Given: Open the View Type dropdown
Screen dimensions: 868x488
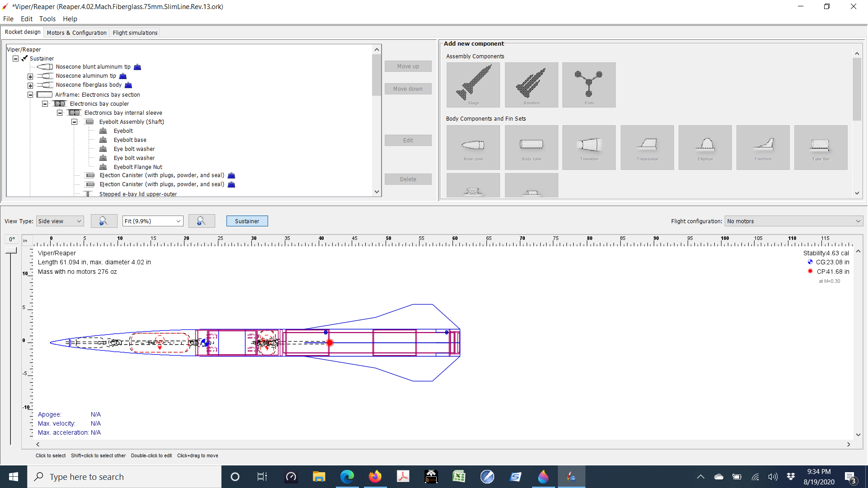Looking at the screenshot, I should point(60,221).
